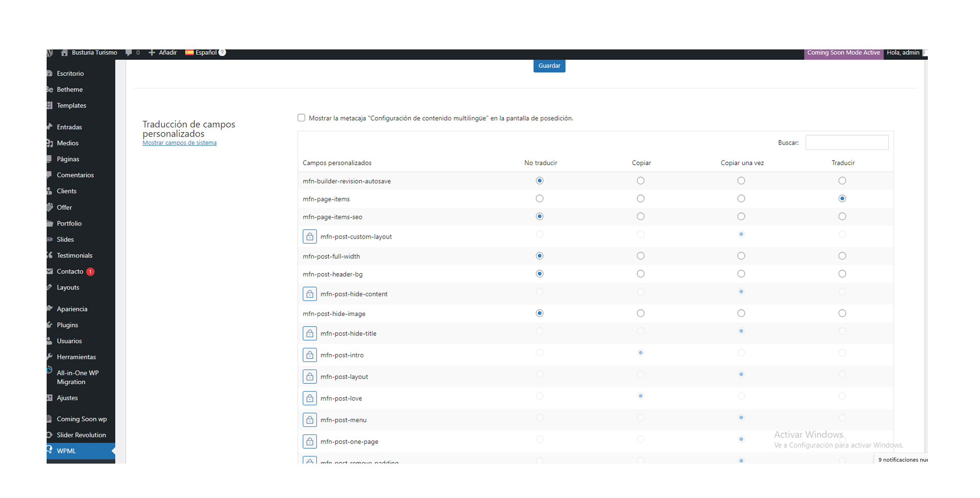Click the lock icon beside mfn-post-love
The image size is (980, 498).
click(x=309, y=398)
